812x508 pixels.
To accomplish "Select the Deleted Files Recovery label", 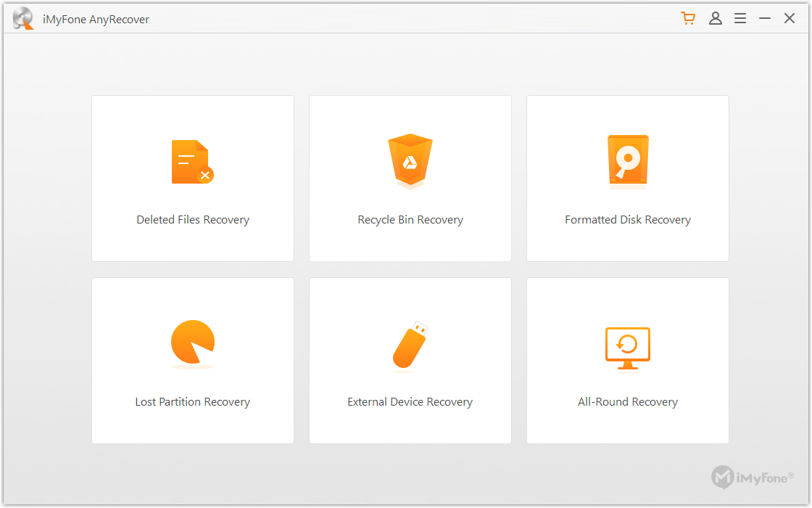I will [x=193, y=220].
